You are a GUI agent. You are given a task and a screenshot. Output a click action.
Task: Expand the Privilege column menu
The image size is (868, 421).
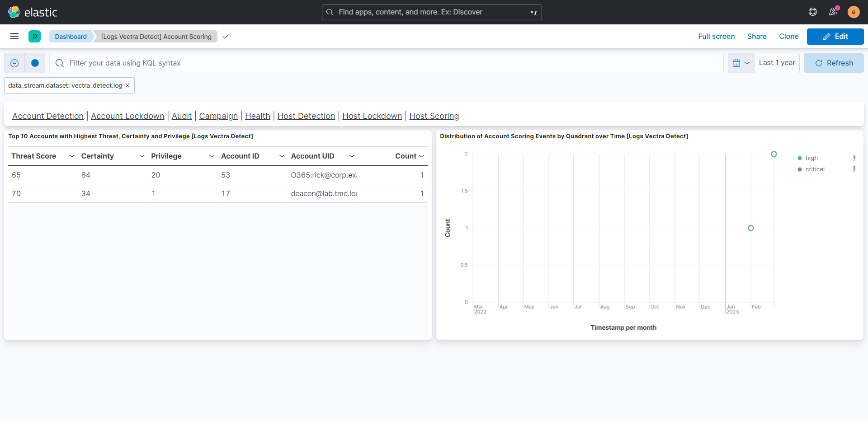212,156
